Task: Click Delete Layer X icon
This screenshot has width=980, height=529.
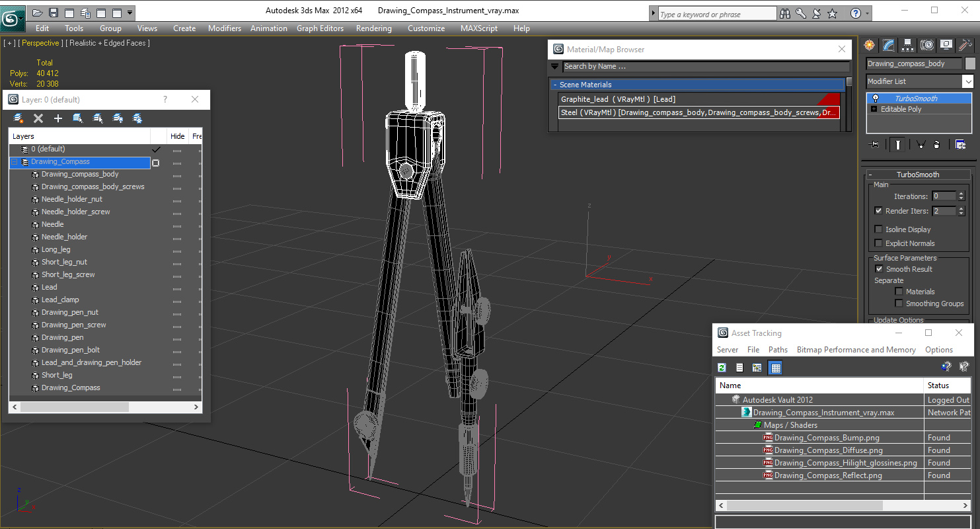Action: click(x=38, y=118)
